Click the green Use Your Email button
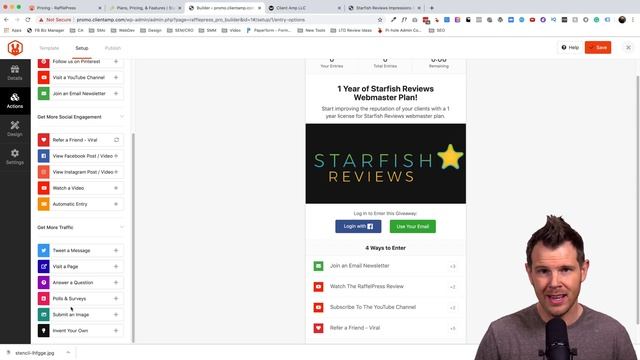The image size is (640, 360). [413, 227]
